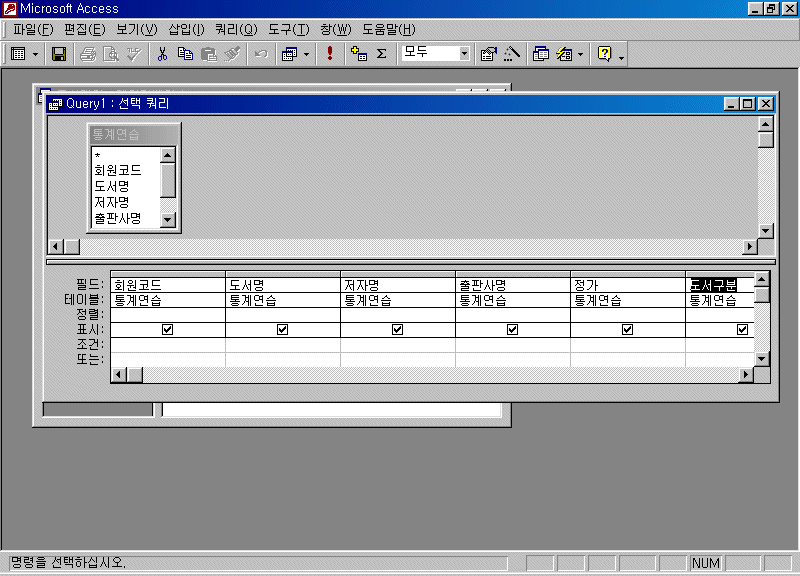This screenshot has width=800, height=576.
Task: Open the New Object dropdown arrow
Action: point(581,54)
